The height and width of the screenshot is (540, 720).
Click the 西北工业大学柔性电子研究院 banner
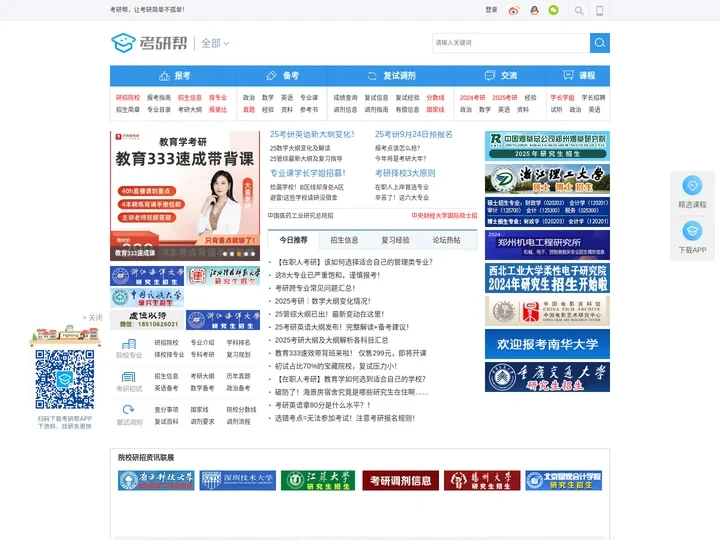click(547, 278)
